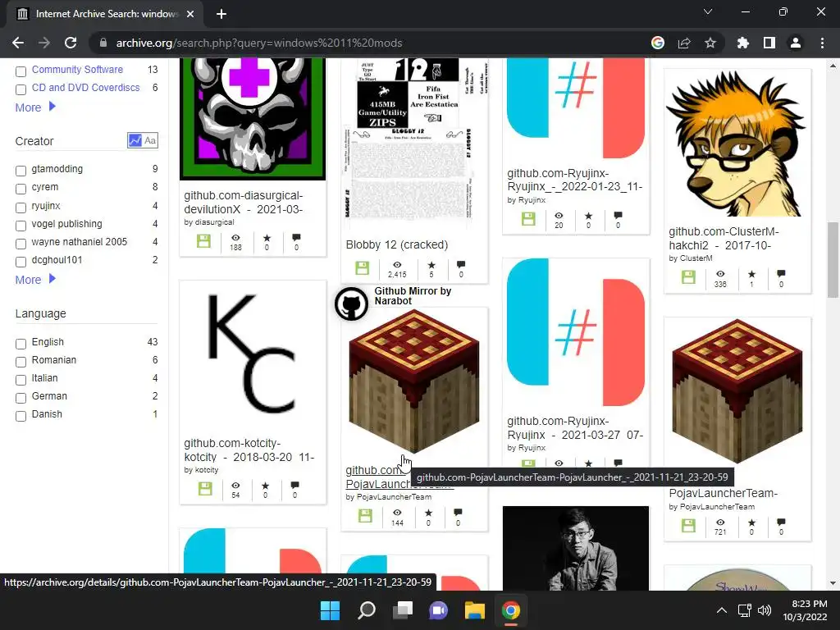Image resolution: width=840 pixels, height=630 pixels.
Task: Check the Community Software filter
Action: pos(21,71)
